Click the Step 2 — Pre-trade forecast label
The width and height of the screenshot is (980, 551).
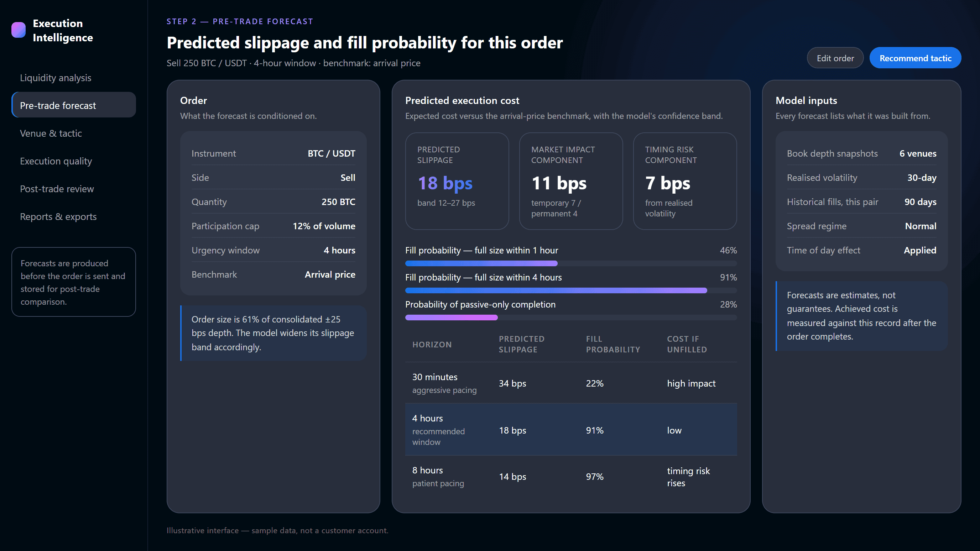[x=240, y=21]
